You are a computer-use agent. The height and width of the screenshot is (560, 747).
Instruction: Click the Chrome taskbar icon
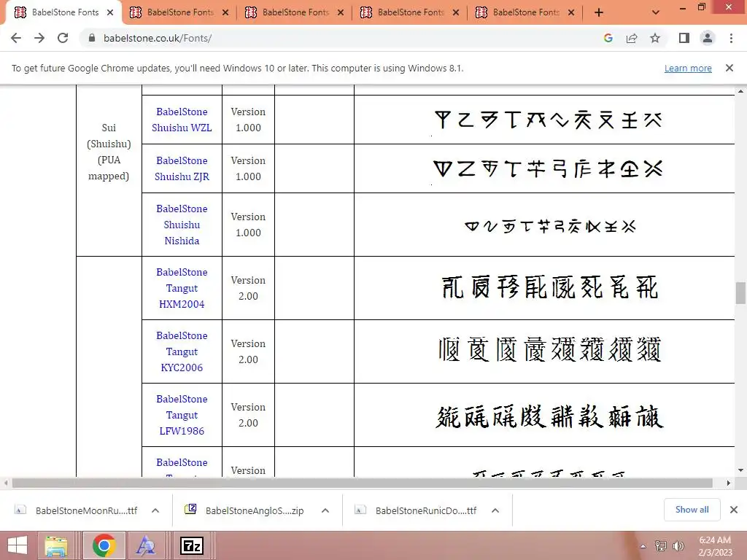[x=104, y=545]
